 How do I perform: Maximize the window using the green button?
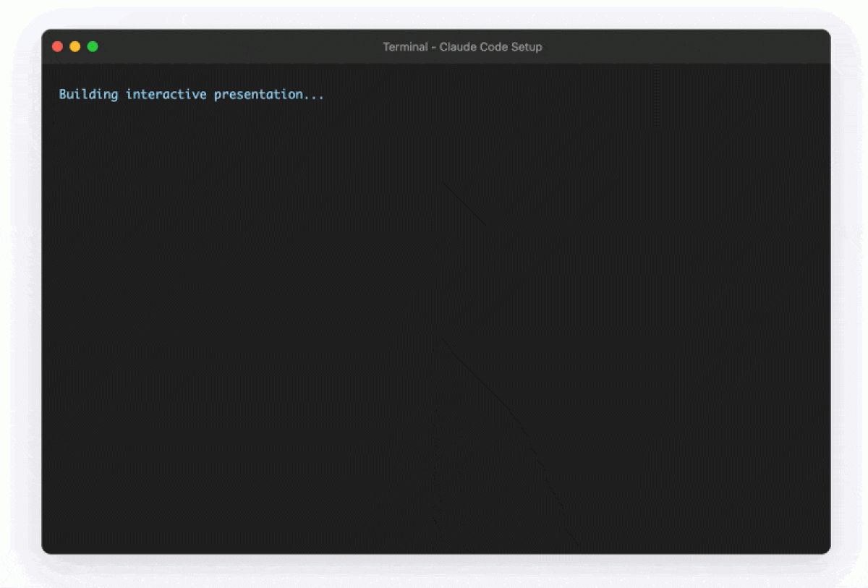93,47
